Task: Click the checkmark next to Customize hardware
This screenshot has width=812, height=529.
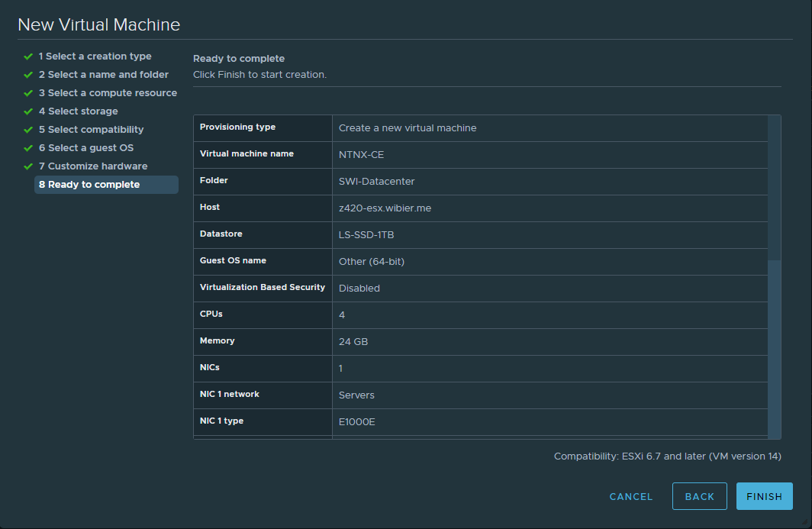Action: 28,166
